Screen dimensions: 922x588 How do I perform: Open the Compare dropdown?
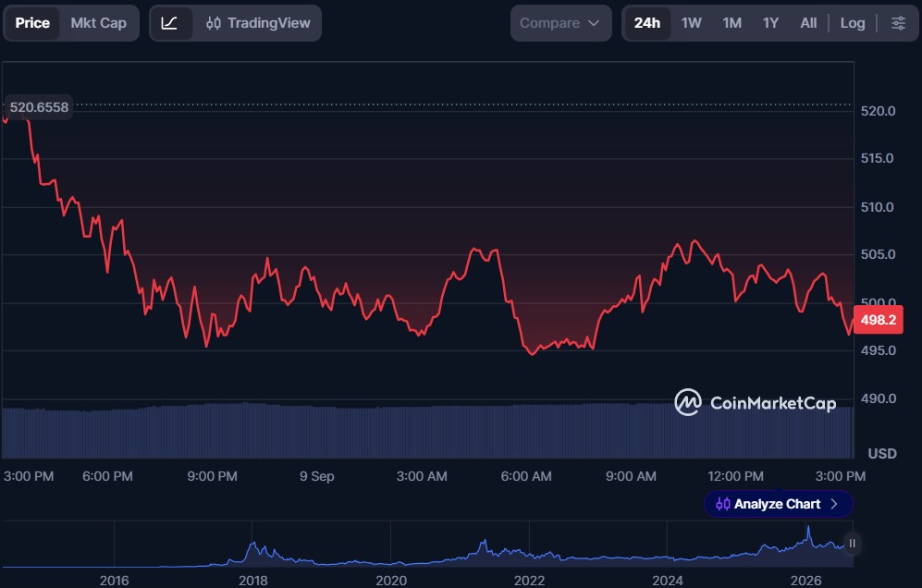coord(560,23)
